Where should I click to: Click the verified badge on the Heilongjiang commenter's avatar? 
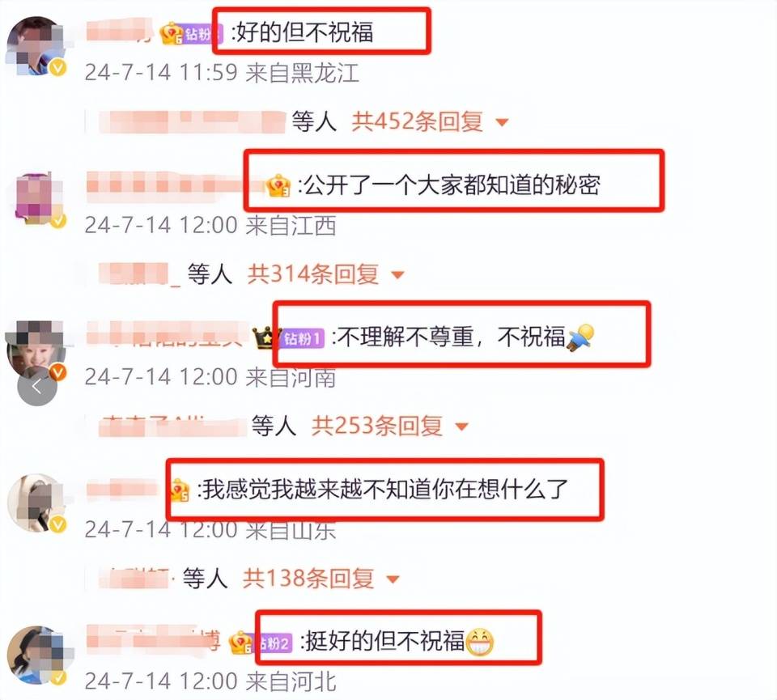57,67
